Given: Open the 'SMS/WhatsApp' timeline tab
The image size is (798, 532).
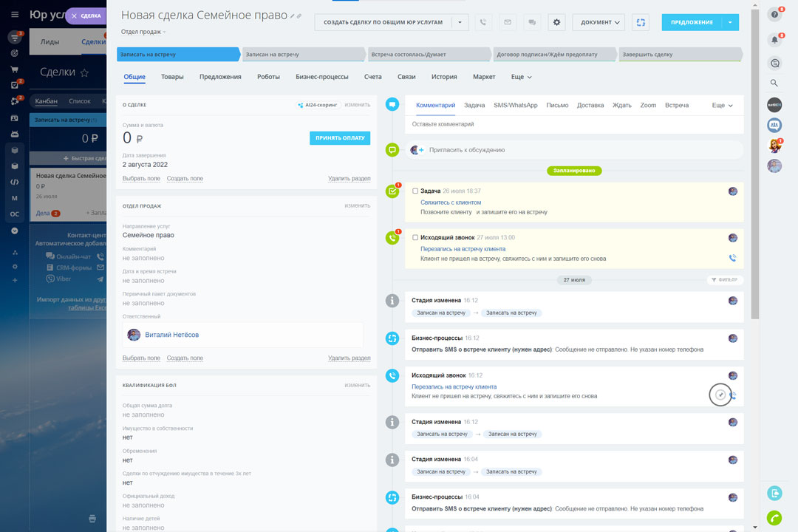Looking at the screenshot, I should tap(515, 105).
